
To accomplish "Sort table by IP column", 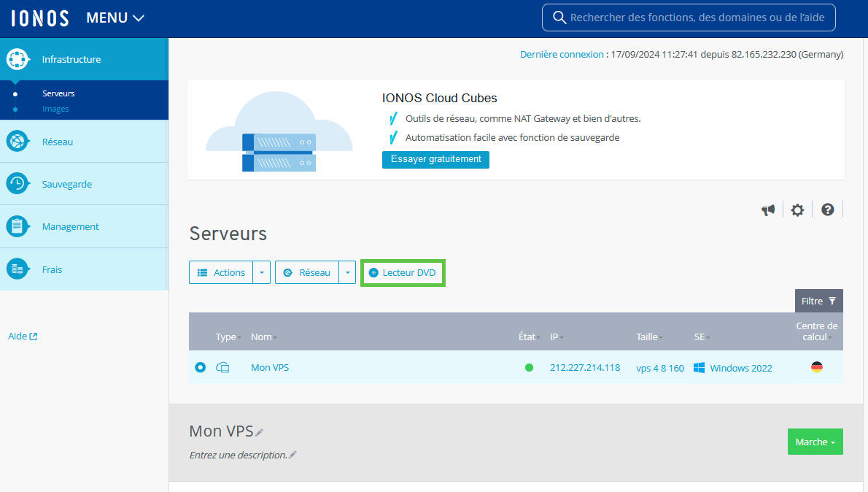I will 557,337.
